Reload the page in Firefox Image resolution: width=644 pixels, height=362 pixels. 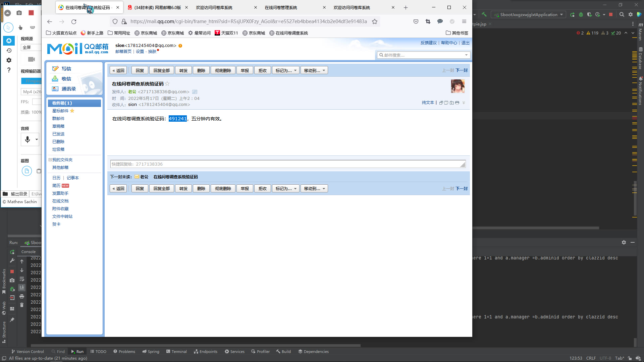[74, 21]
